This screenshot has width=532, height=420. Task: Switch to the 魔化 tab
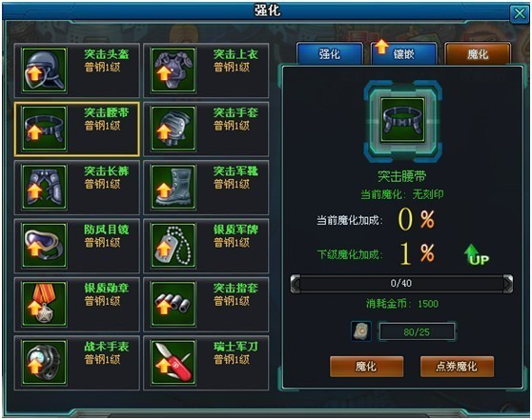478,53
